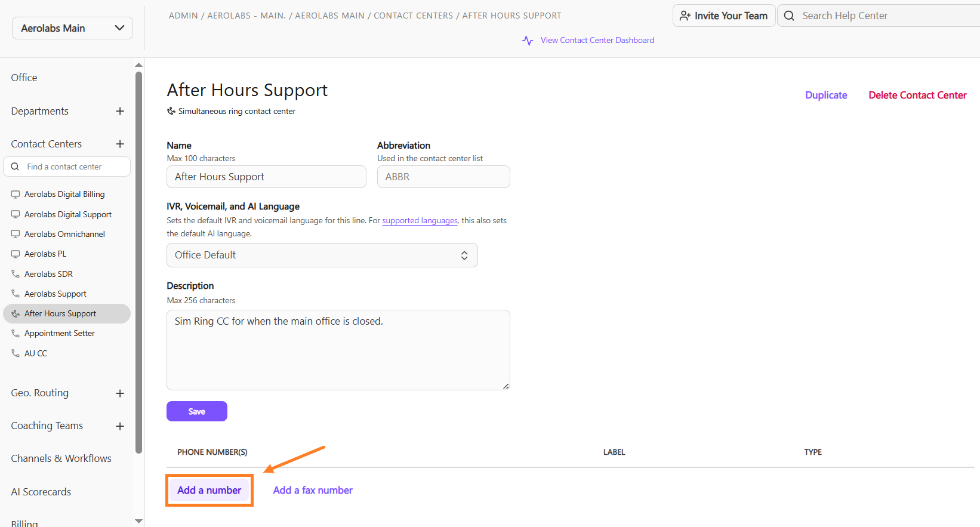This screenshot has height=527, width=980.
Task: Click the PHONE NUMBER(S) column header
Action: pos(212,452)
